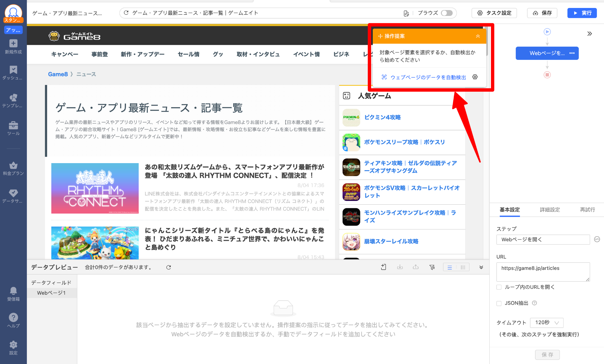Open the セール情 nav menu item
Image resolution: width=604 pixels, height=364 pixels.
click(x=189, y=54)
